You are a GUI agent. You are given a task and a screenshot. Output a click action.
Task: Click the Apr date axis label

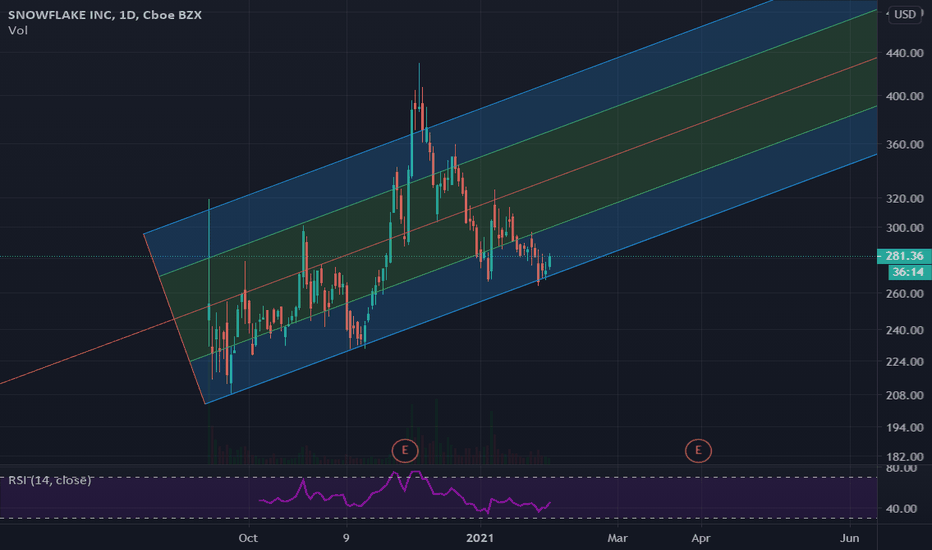click(701, 538)
